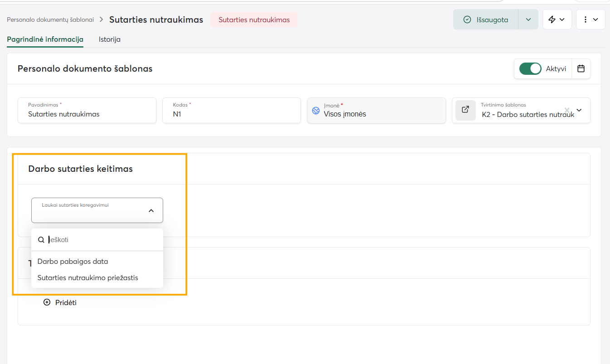The image size is (610, 364).
Task: Open the lightning bolt actions menu
Action: (x=557, y=19)
